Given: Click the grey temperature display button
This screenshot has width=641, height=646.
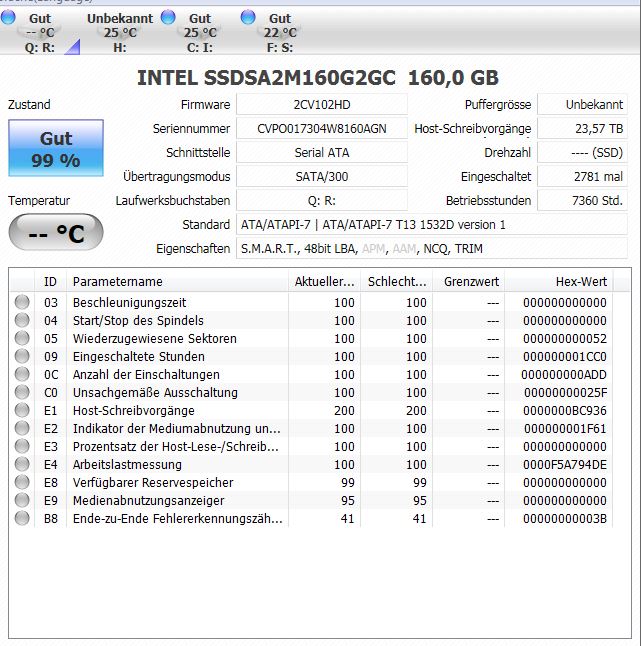Looking at the screenshot, I should 56,232.
